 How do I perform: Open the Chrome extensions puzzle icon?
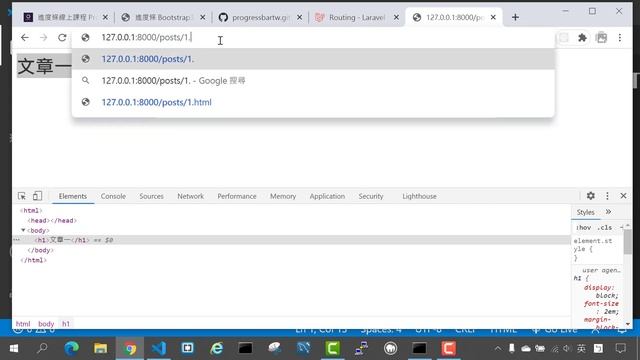pos(582,38)
